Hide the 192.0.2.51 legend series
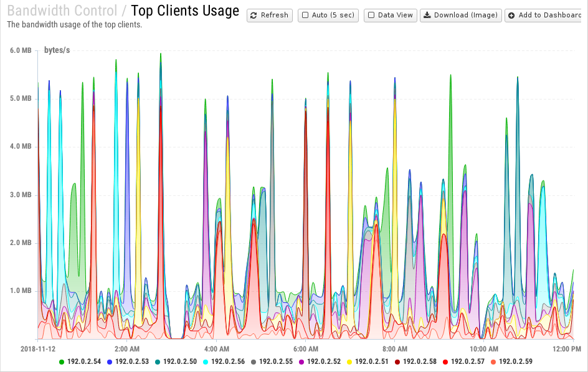The image size is (588, 372). 368,361
